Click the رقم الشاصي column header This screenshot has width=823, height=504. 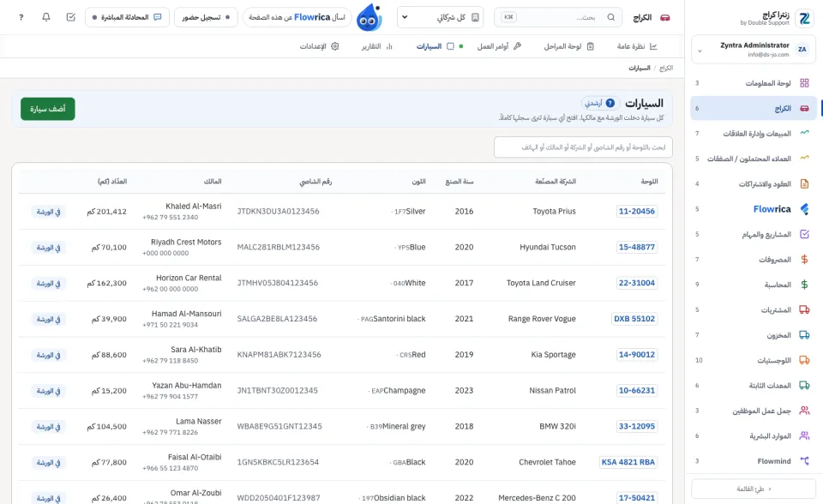point(315,182)
